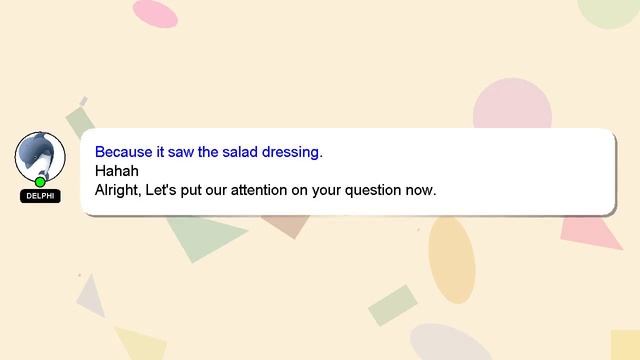Click the 'Alright, Let's put our attention' sentence
Screen dimensions: 640x360
265,190
